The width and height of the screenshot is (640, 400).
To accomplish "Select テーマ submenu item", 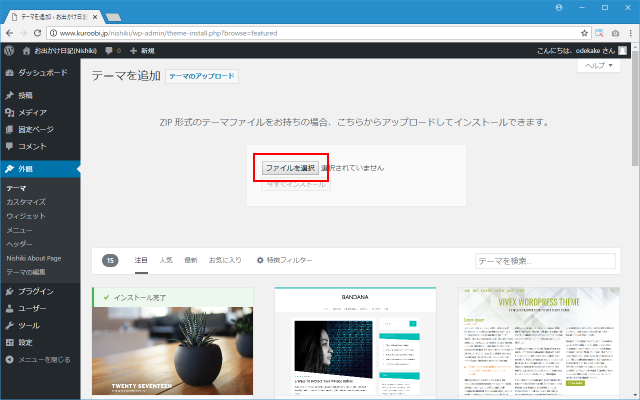I will (16, 188).
